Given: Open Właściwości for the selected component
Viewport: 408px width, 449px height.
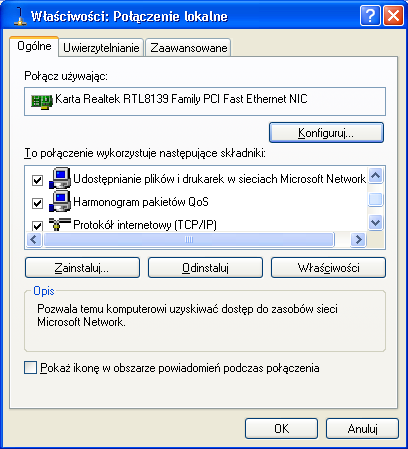Looking at the screenshot, I should pos(328,268).
